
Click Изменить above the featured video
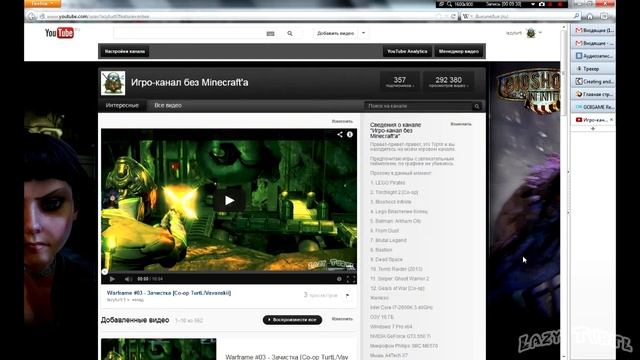pyautogui.click(x=342, y=121)
